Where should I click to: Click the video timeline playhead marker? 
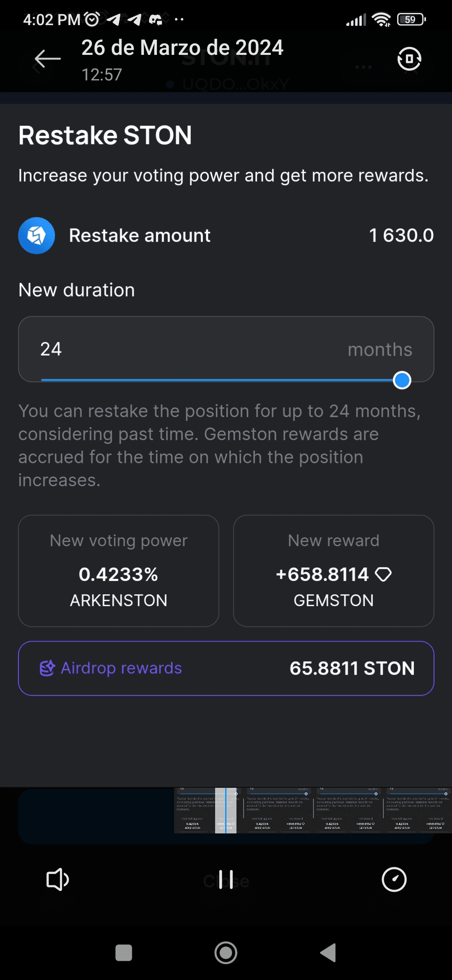226,810
